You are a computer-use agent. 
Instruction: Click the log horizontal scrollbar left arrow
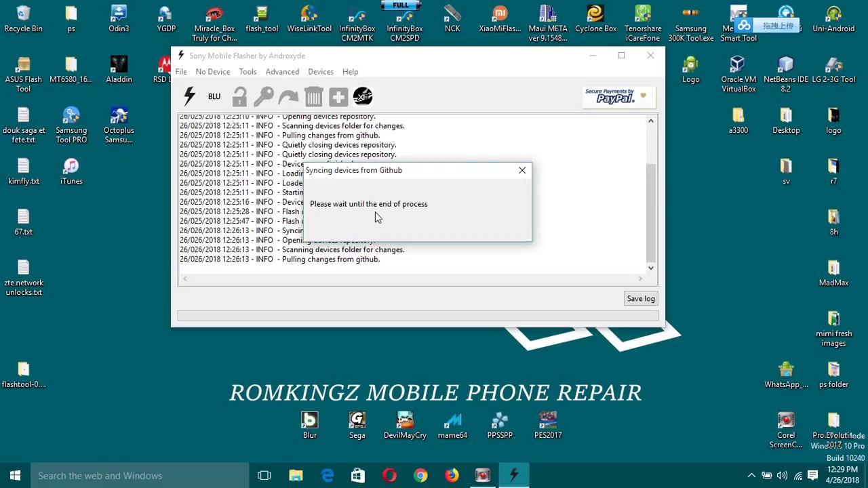(x=184, y=279)
